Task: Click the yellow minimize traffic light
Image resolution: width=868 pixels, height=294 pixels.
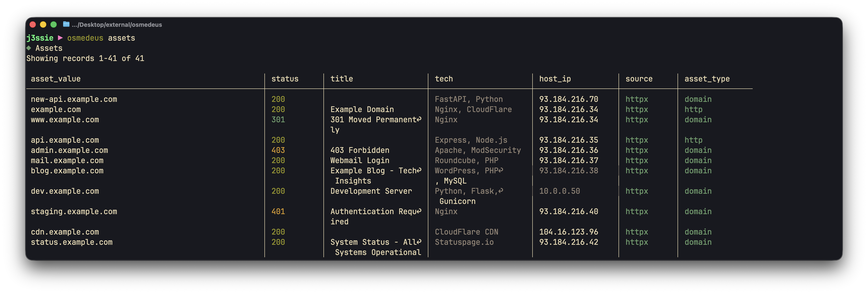Action: pyautogui.click(x=43, y=24)
